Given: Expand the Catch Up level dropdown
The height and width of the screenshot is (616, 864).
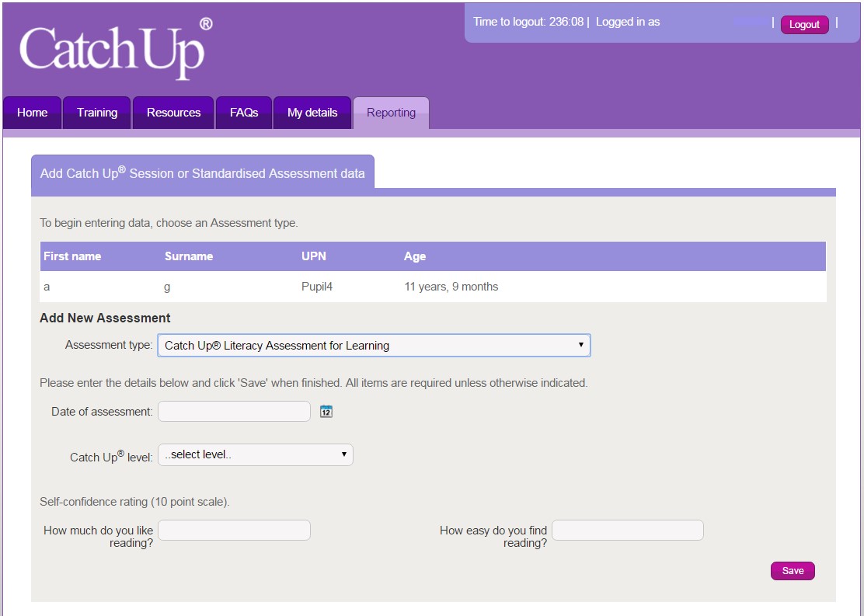Looking at the screenshot, I should [256, 455].
